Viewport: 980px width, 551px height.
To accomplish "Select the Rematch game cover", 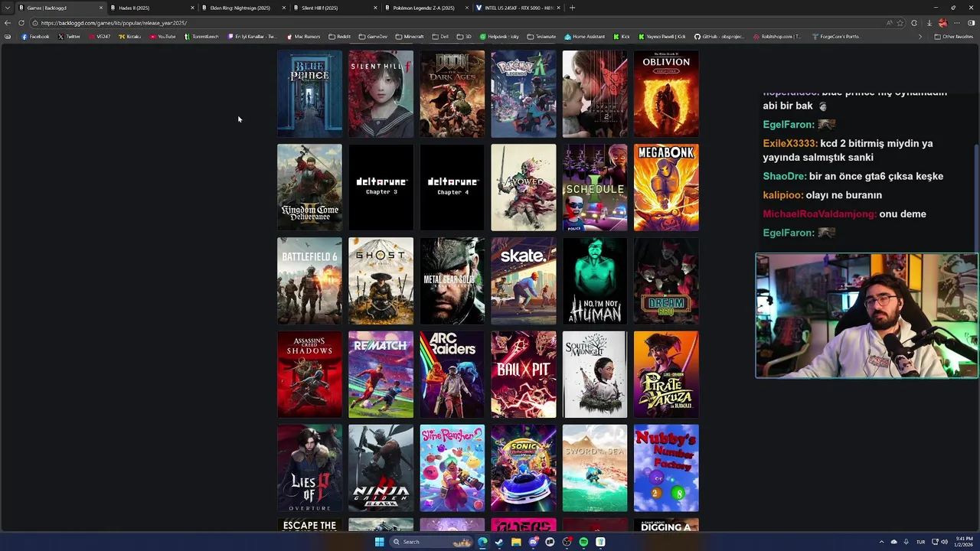I will click(x=381, y=375).
